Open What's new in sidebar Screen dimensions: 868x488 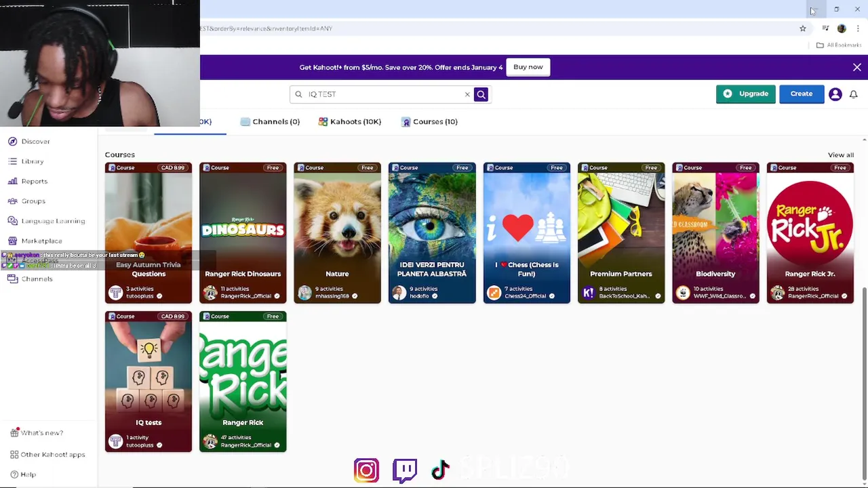tap(37, 433)
